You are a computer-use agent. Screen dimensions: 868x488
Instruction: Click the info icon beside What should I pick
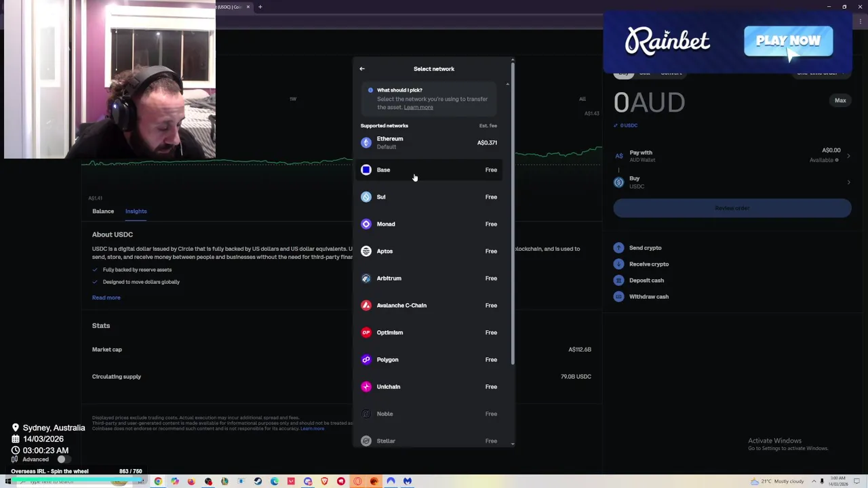370,90
